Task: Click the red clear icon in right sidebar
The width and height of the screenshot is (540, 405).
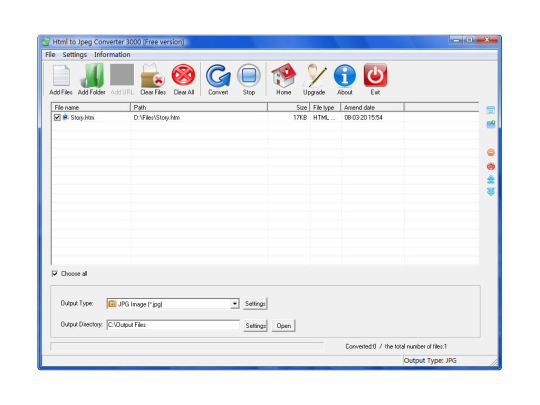Action: pos(491,166)
